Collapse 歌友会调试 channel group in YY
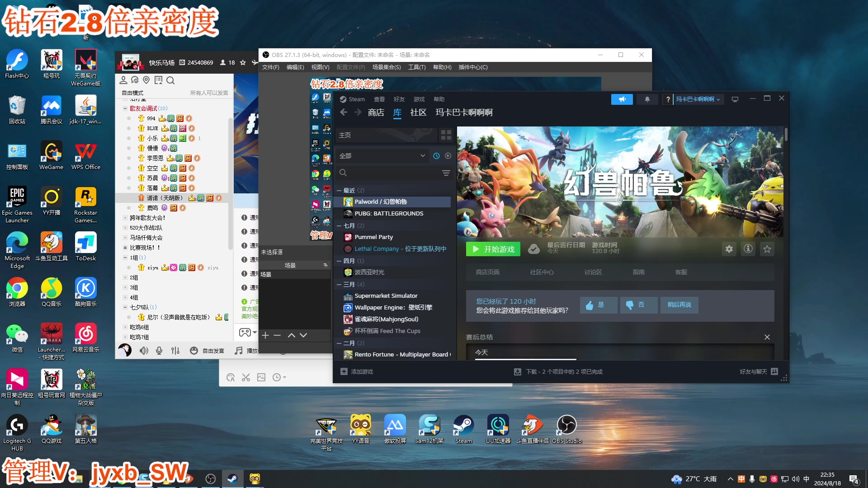868x488 pixels. [125, 108]
